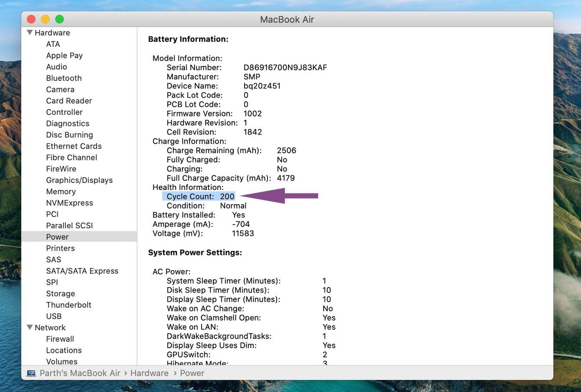Select Locations under Network

click(x=64, y=350)
